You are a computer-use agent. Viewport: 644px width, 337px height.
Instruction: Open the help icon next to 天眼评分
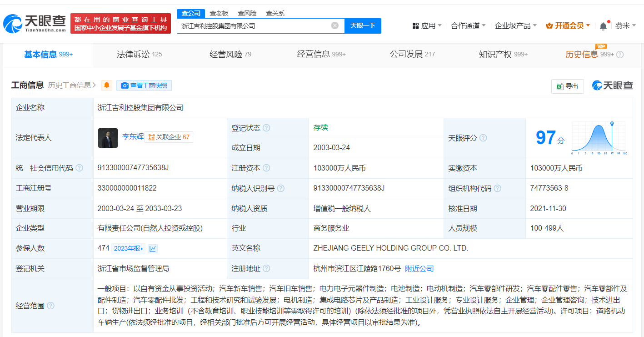(x=483, y=138)
